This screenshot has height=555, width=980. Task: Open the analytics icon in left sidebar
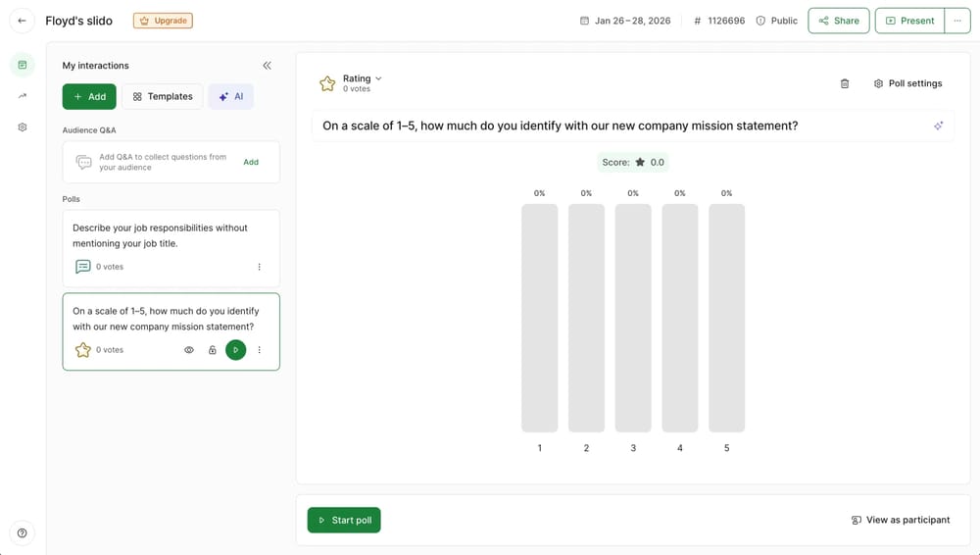coord(23,96)
